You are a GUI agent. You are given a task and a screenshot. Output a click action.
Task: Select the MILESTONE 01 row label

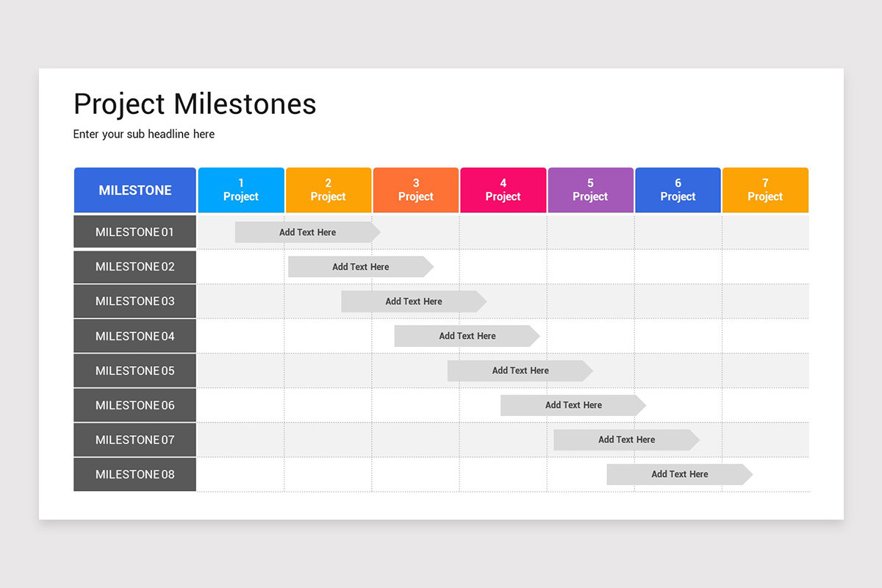click(x=135, y=232)
